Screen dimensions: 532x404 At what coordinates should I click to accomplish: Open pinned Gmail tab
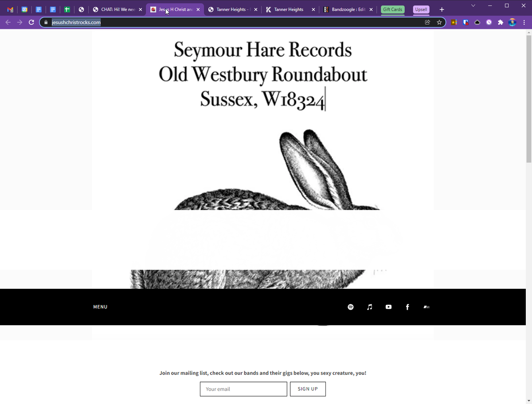11,9
